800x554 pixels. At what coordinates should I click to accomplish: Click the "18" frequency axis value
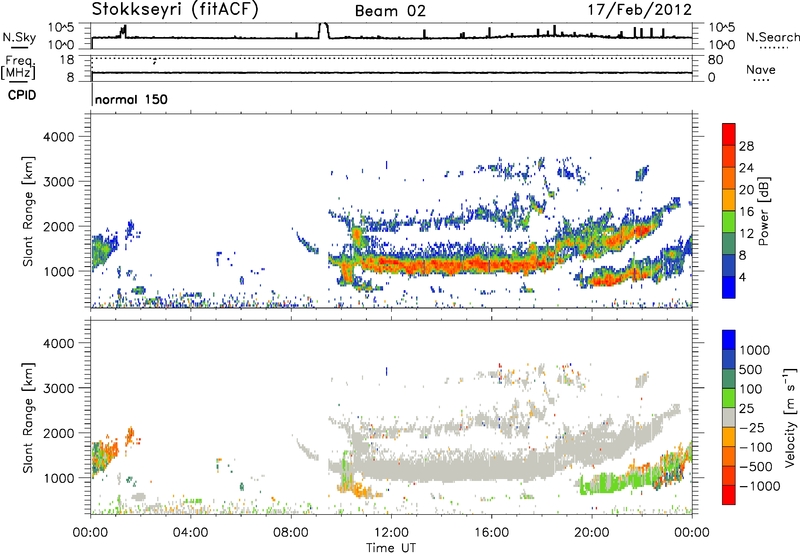(x=67, y=60)
